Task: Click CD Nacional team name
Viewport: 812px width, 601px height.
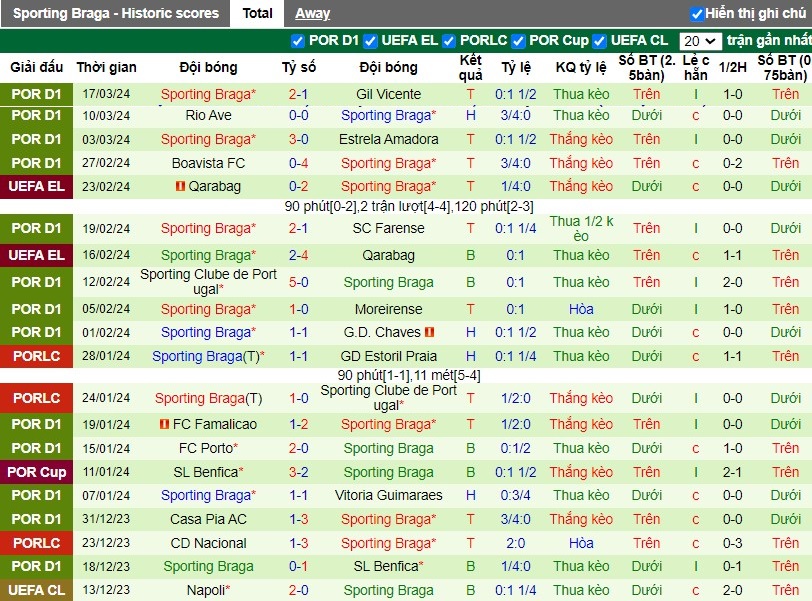Action: [208, 543]
